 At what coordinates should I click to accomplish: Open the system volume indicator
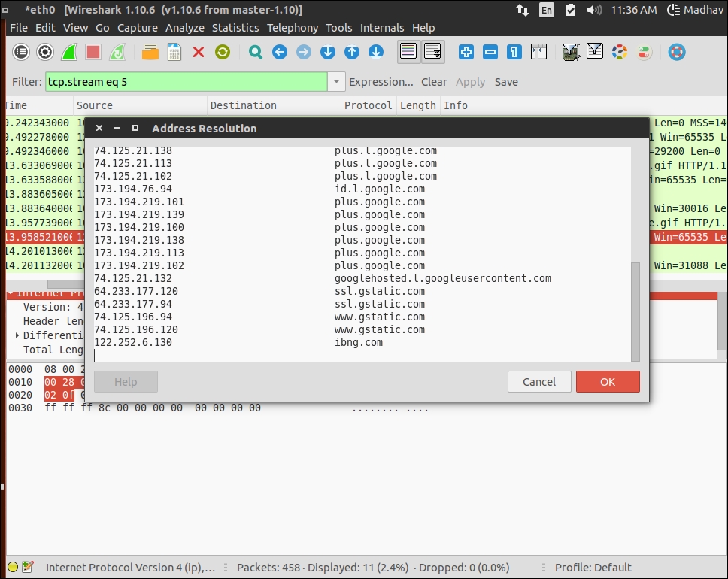(594, 10)
